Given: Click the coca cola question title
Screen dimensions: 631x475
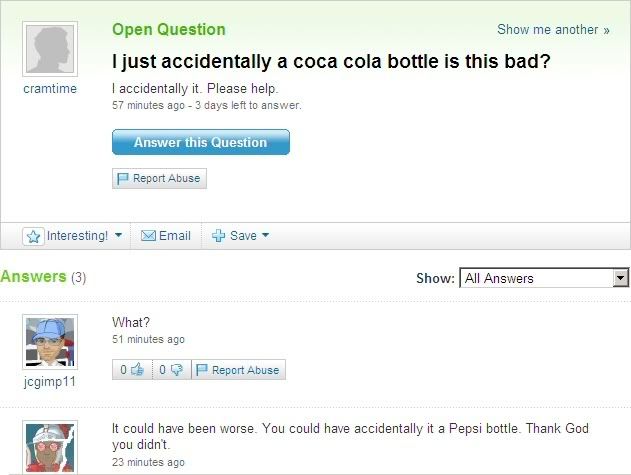Looking at the screenshot, I should (x=331, y=62).
